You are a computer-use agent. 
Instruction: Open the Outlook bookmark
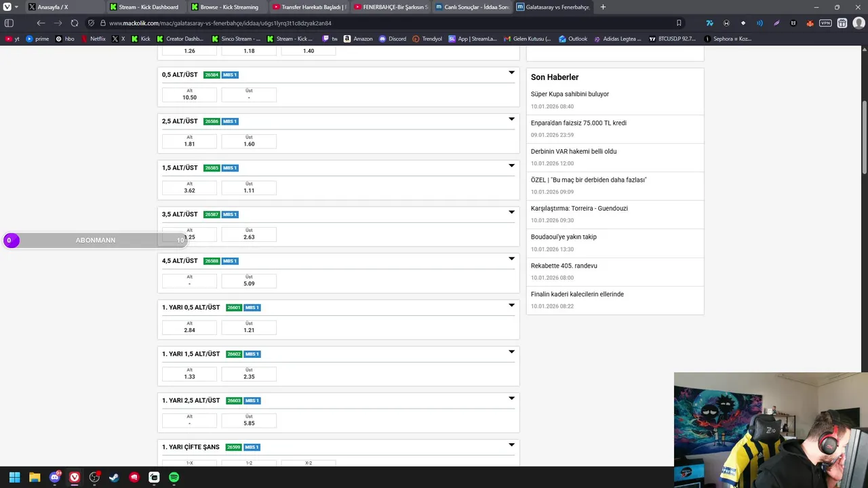573,39
